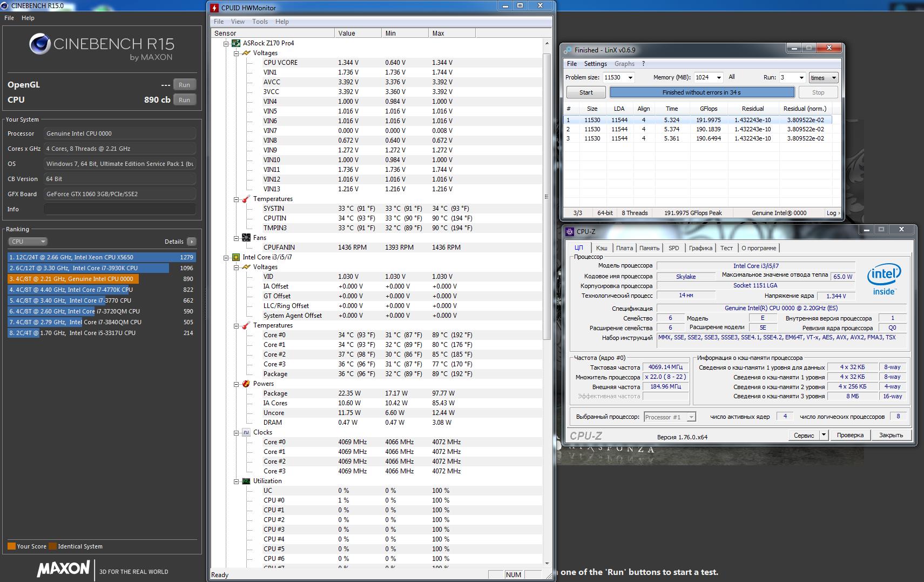Run the OpenGL test in Cinebench
924x582 pixels.
pos(185,85)
